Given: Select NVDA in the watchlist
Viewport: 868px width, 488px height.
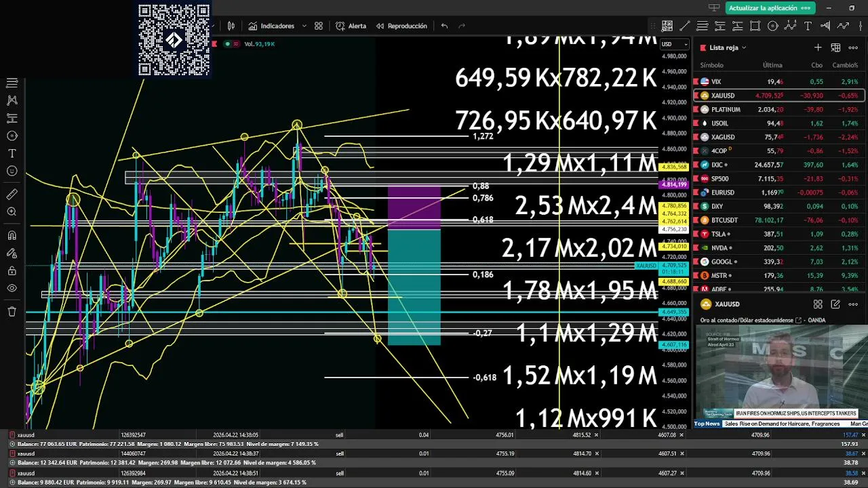Looking at the screenshot, I should (778, 248).
